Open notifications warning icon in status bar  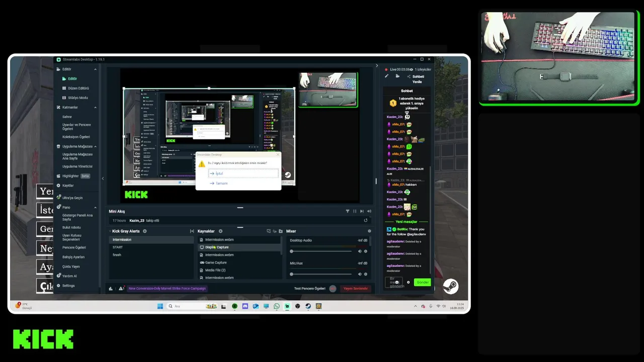point(121,289)
